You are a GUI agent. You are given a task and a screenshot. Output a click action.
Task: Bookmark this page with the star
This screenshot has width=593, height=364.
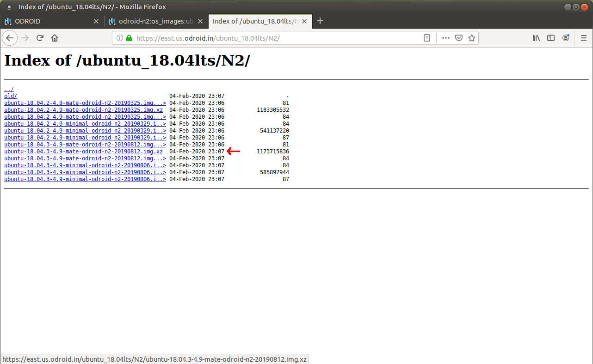pyautogui.click(x=471, y=38)
